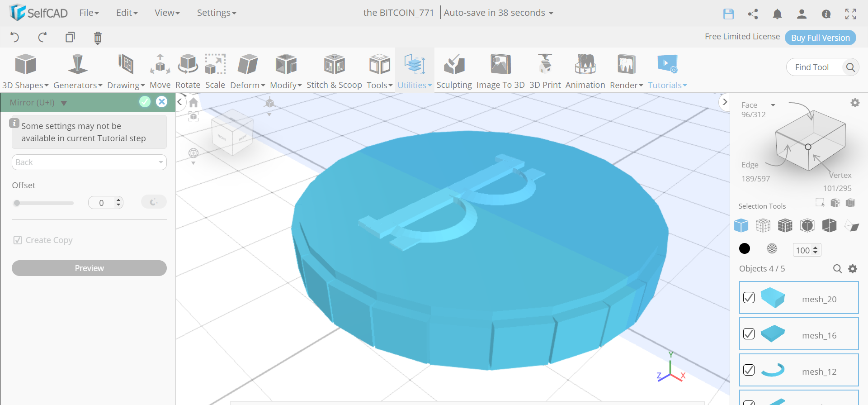Click the Preview button

click(x=89, y=268)
